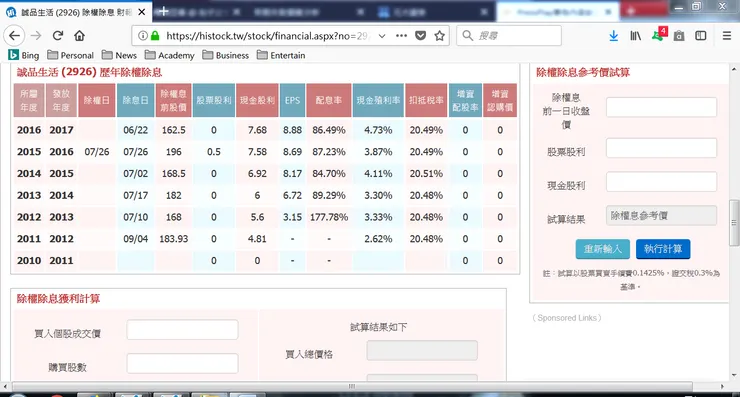This screenshot has width=740, height=397.
Task: Select the 誠品生活 (2926) browser tab
Action: click(x=76, y=12)
